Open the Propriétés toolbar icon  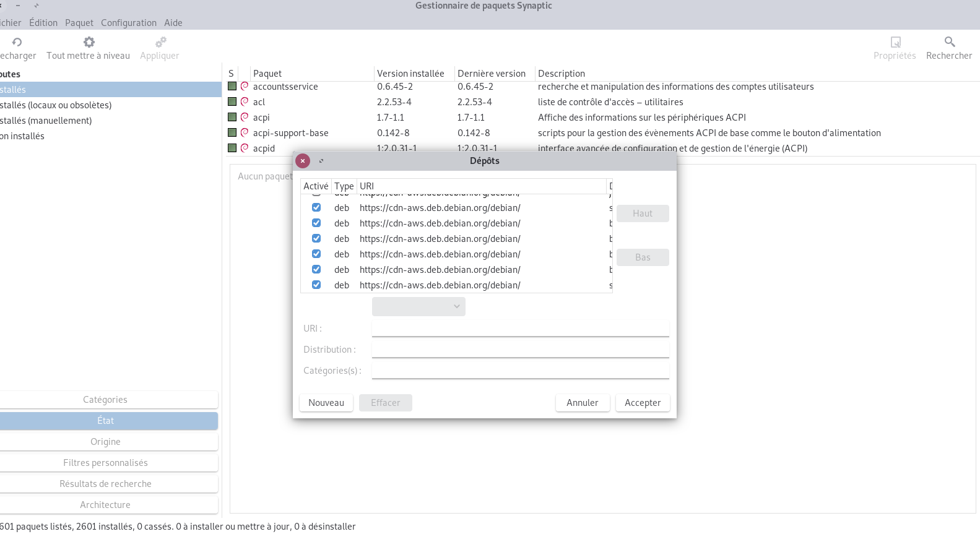(895, 42)
